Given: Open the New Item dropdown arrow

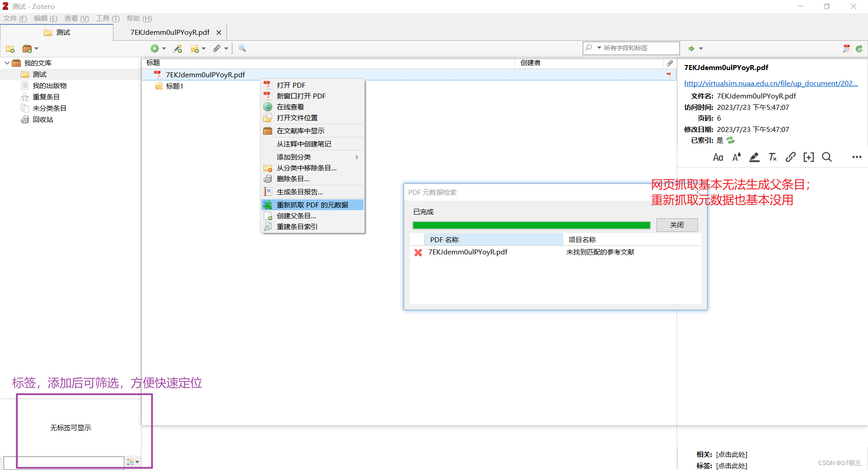Looking at the screenshot, I should [164, 48].
